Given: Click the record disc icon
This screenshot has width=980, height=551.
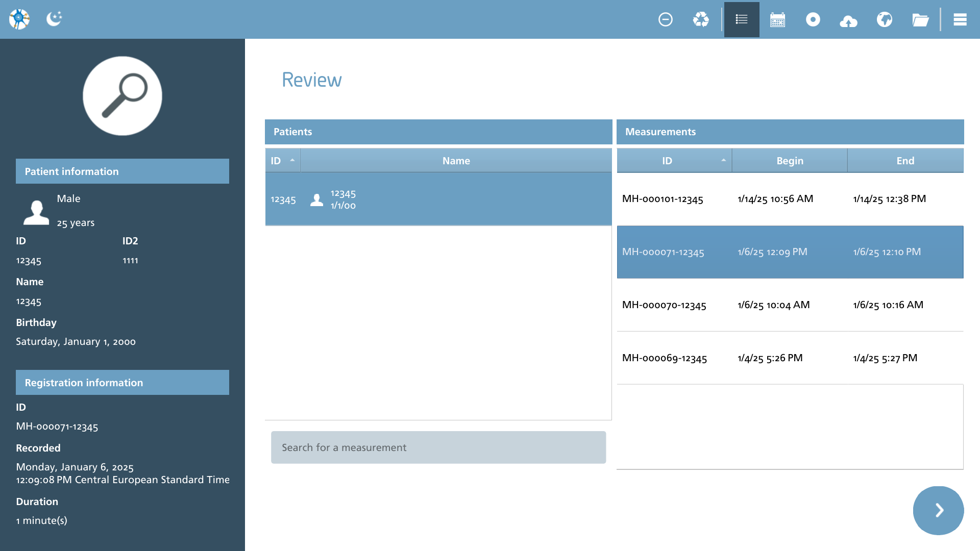Looking at the screenshot, I should tap(813, 19).
